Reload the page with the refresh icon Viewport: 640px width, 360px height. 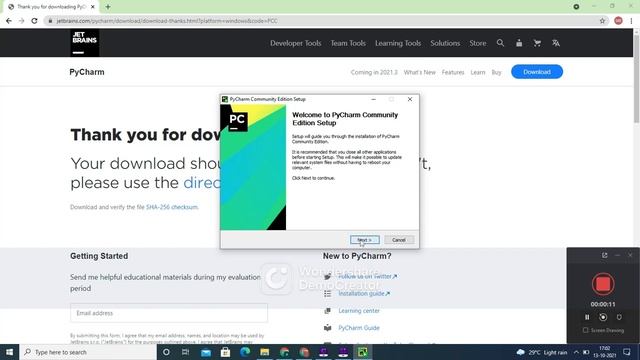(x=34, y=20)
